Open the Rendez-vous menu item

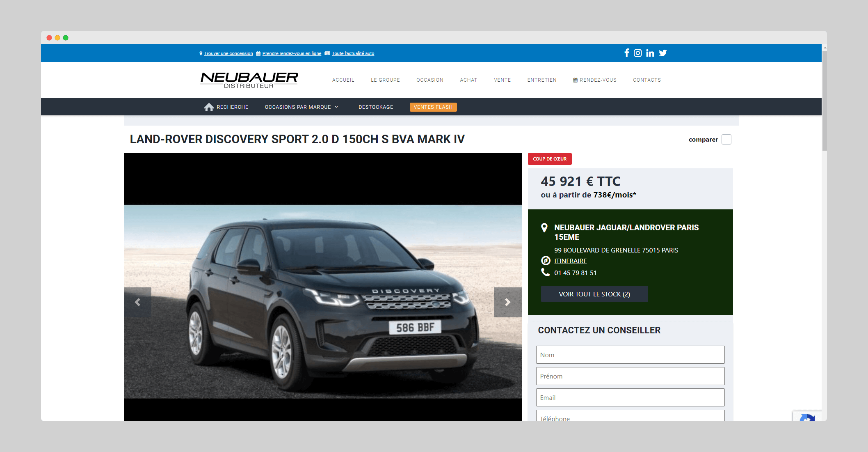tap(595, 80)
